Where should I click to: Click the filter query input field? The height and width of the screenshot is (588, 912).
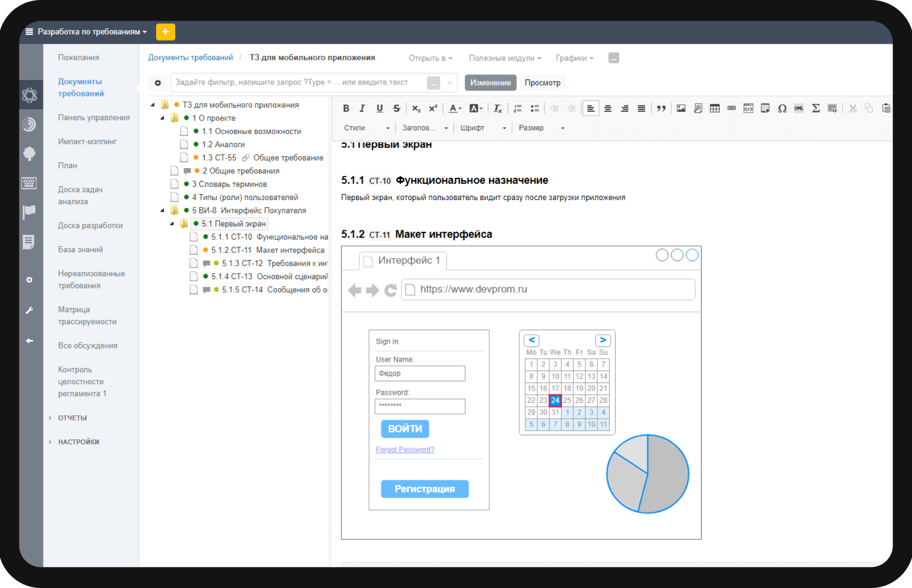tap(299, 83)
